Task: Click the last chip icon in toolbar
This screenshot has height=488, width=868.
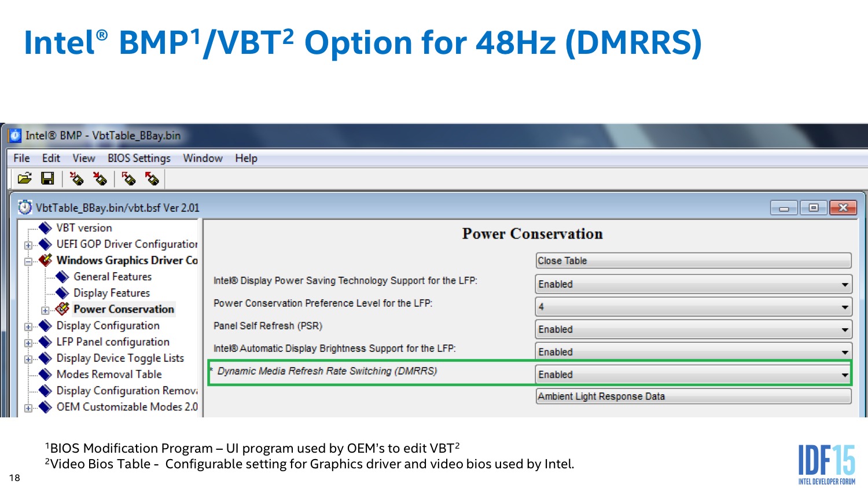Action: (152, 178)
